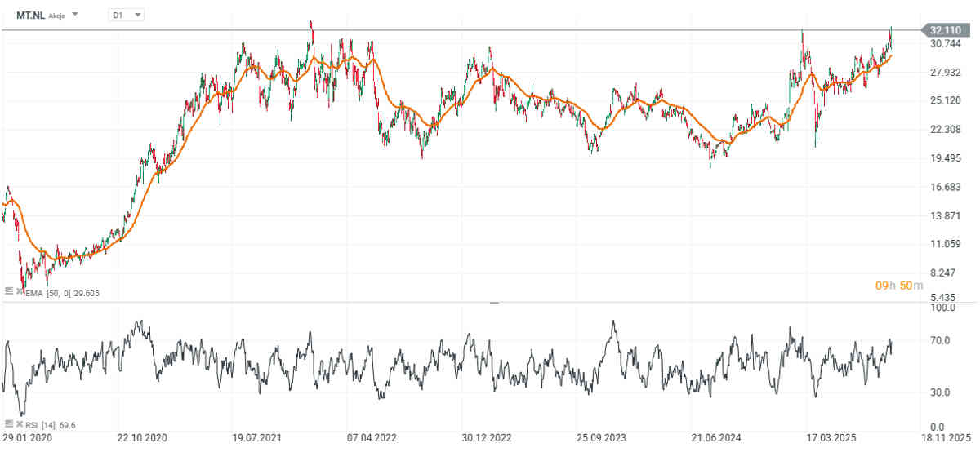
Task: Remove the EMA indicator with X icon
Action: pos(18,290)
